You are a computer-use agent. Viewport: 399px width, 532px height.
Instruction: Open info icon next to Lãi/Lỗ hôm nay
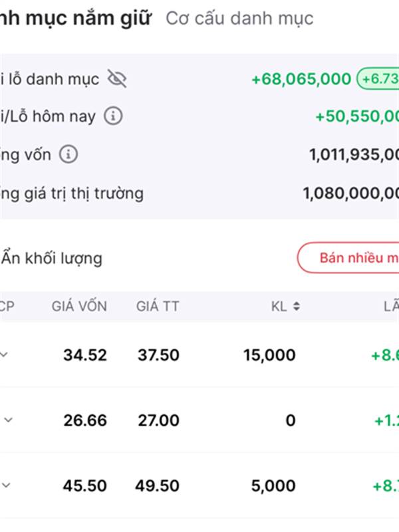[113, 116]
